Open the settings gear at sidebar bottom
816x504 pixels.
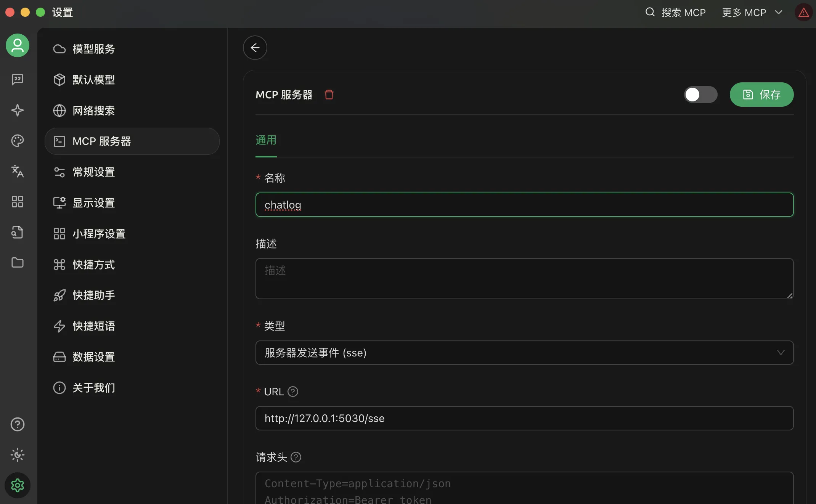click(17, 485)
